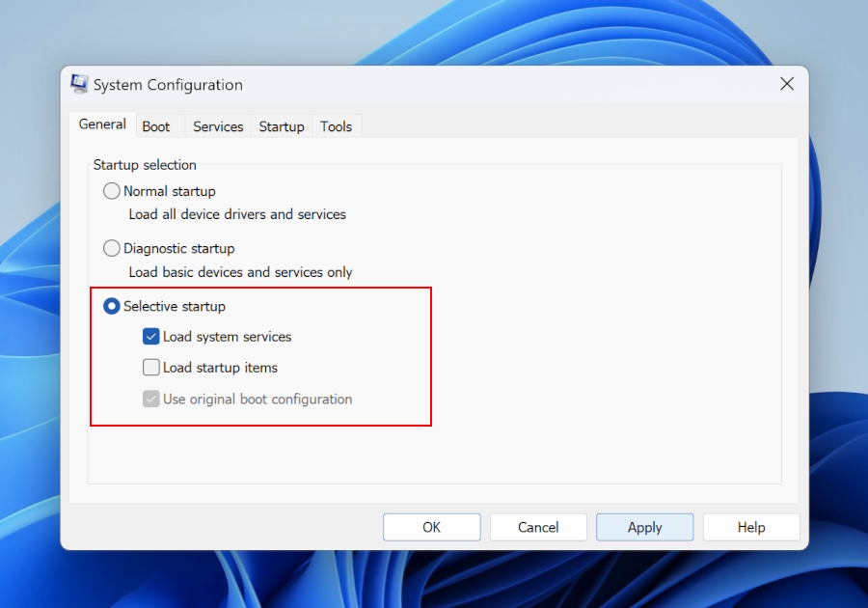
Task: Close the System Configuration dialog
Action: pos(787,84)
